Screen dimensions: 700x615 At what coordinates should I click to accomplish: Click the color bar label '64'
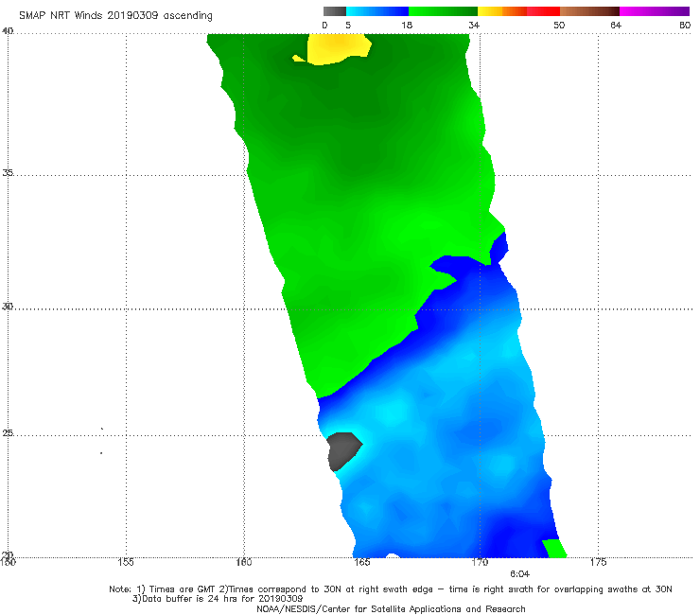[x=616, y=25]
